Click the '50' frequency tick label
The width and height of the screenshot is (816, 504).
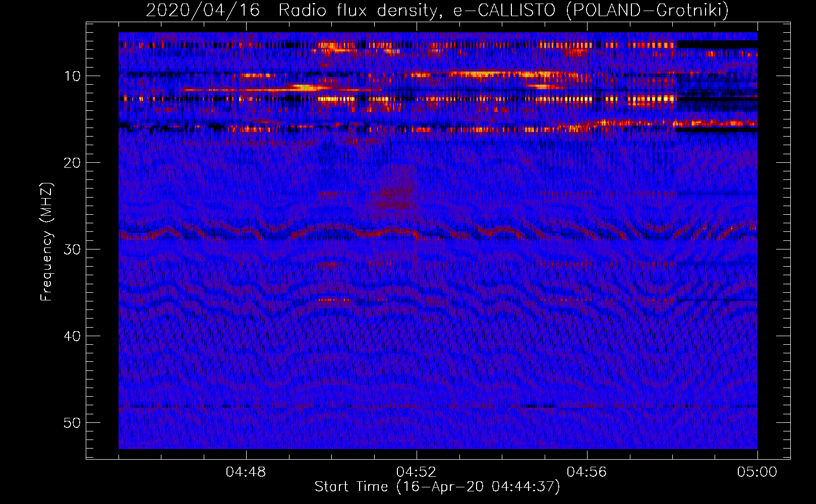pyautogui.click(x=73, y=423)
